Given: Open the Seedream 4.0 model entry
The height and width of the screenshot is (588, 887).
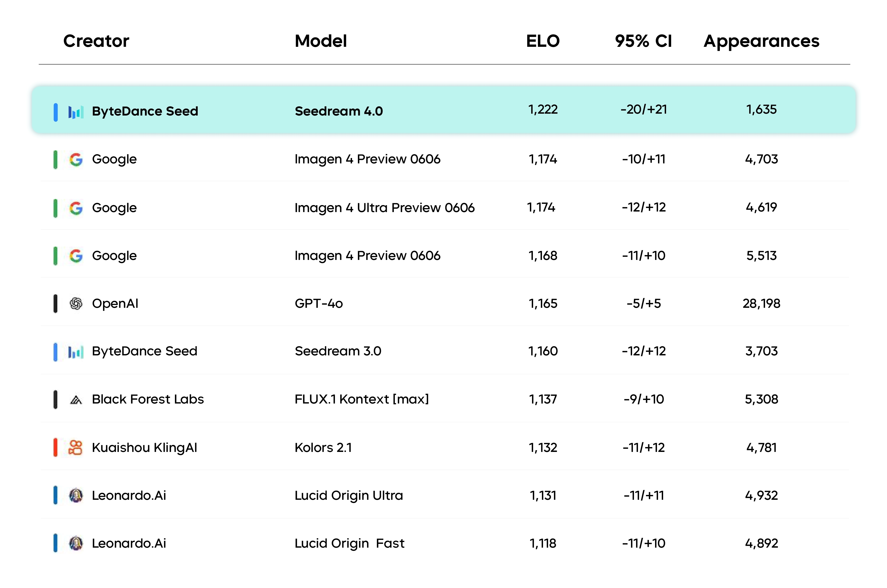Looking at the screenshot, I should (339, 111).
